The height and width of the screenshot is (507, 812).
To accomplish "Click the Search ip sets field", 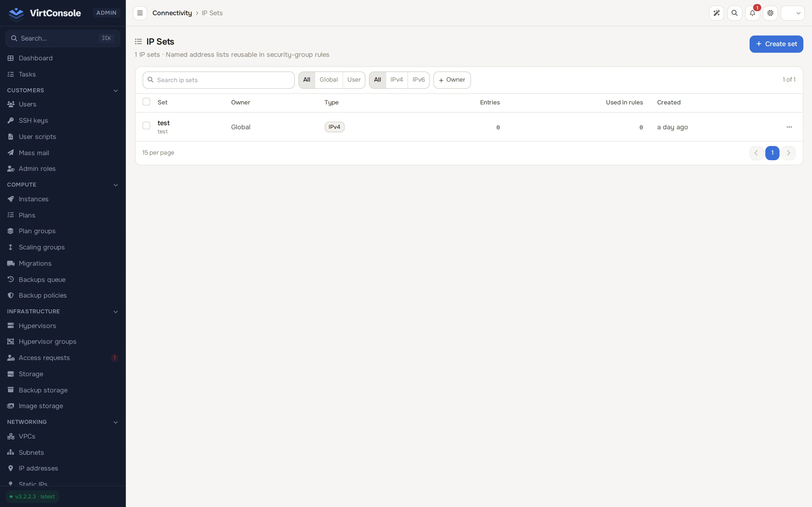I will tap(218, 80).
